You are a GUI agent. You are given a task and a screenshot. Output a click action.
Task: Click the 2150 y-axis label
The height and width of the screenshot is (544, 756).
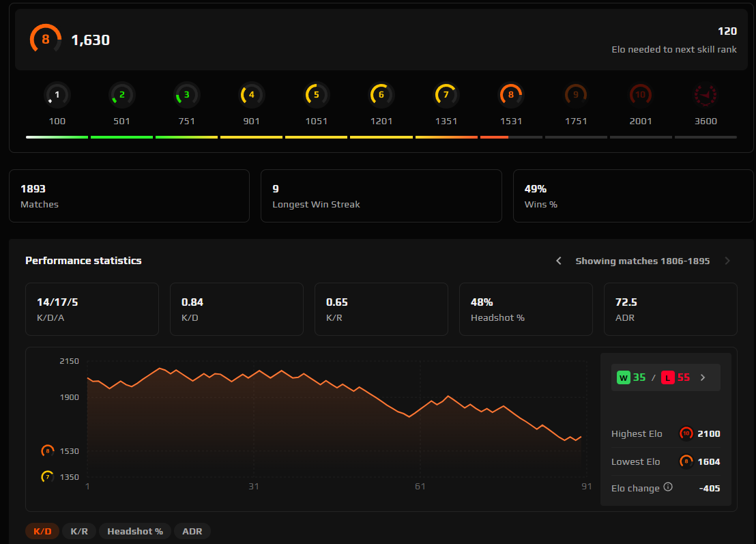(x=69, y=361)
